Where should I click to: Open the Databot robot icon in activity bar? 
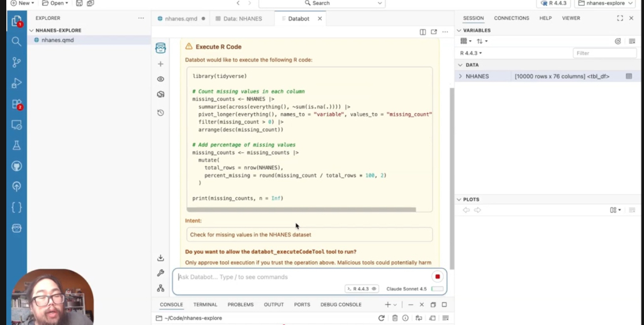pos(16,228)
